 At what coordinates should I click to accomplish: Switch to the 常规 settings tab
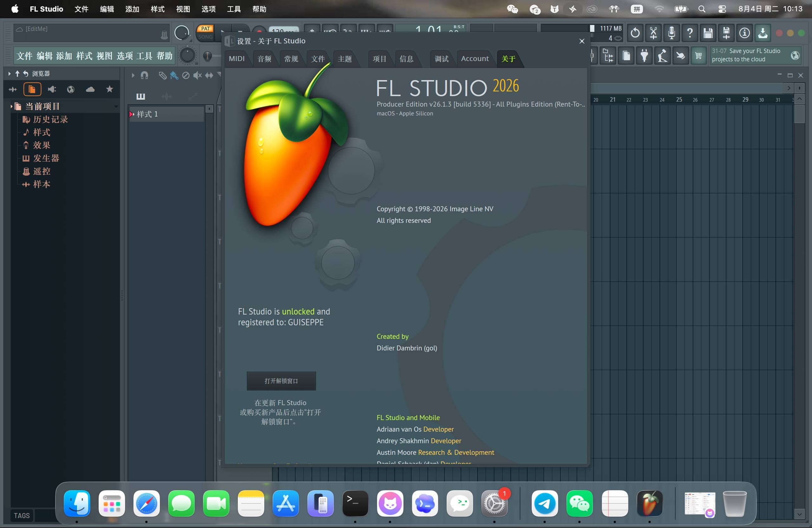tap(291, 59)
